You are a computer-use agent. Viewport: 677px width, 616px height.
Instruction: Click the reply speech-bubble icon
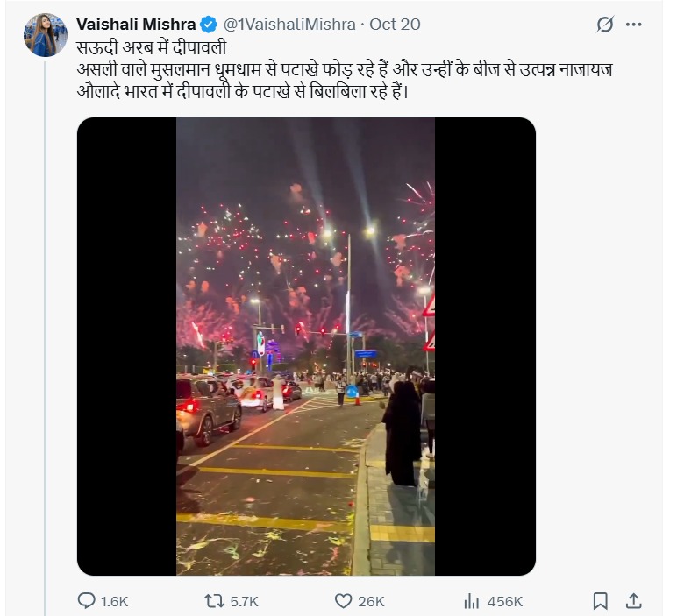pos(87,601)
